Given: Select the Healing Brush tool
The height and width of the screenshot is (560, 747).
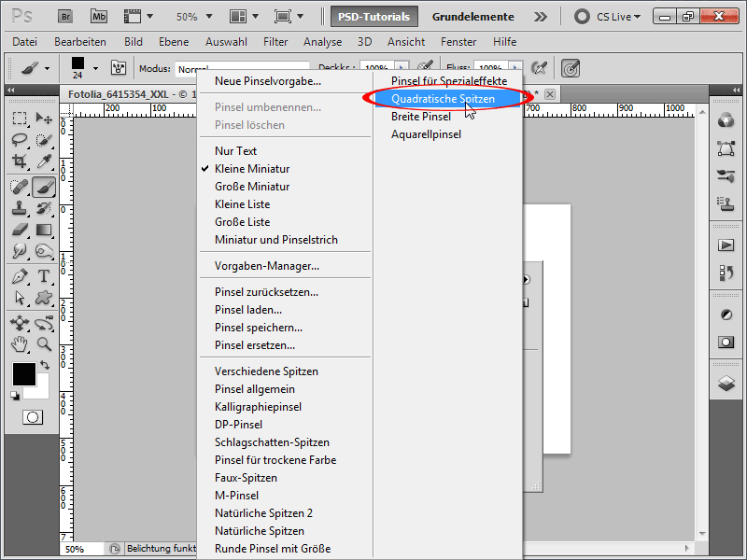Looking at the screenshot, I should tap(20, 187).
